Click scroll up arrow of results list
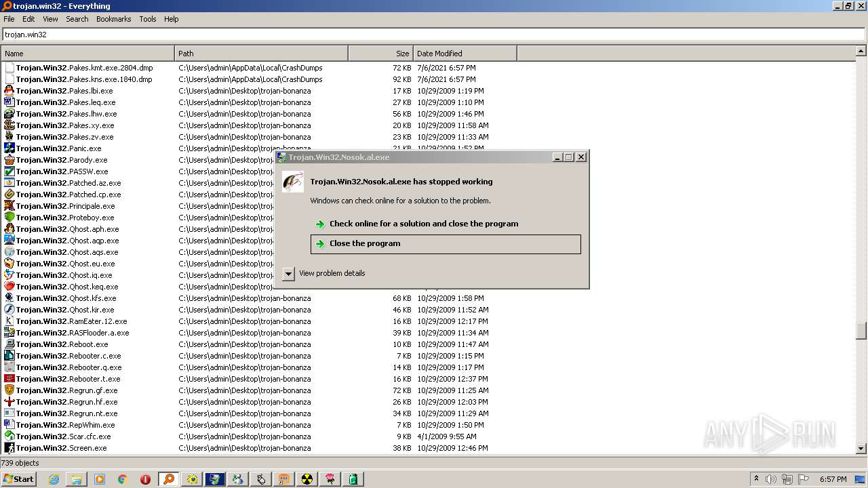 pyautogui.click(x=861, y=51)
